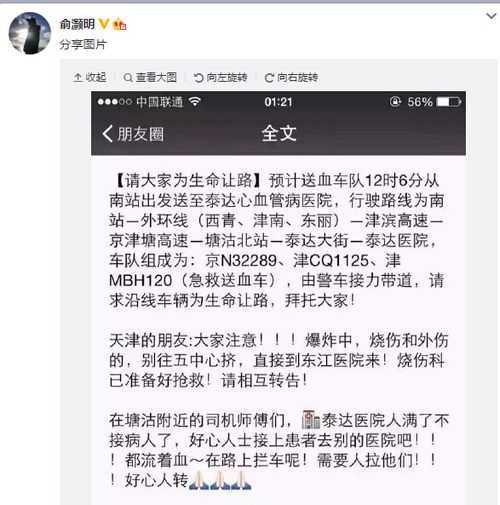Click the Wi-Fi icon in phone status bar
Screen dimensions: 500x505
(194, 101)
